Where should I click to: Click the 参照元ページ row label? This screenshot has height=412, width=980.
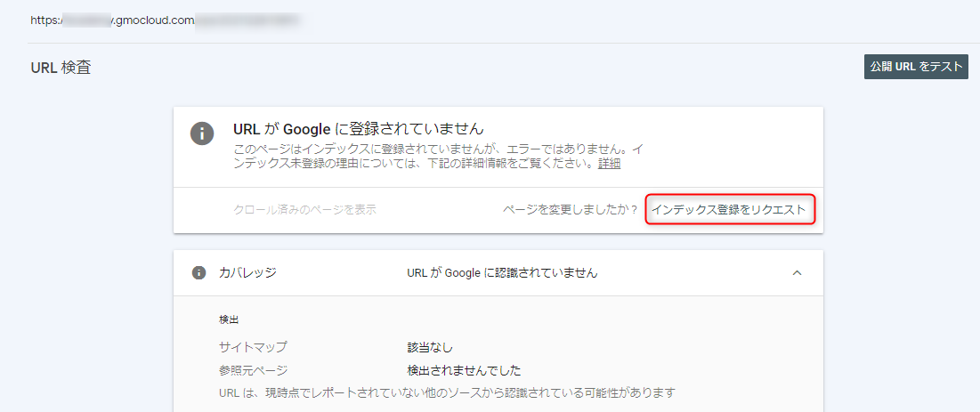click(x=253, y=370)
